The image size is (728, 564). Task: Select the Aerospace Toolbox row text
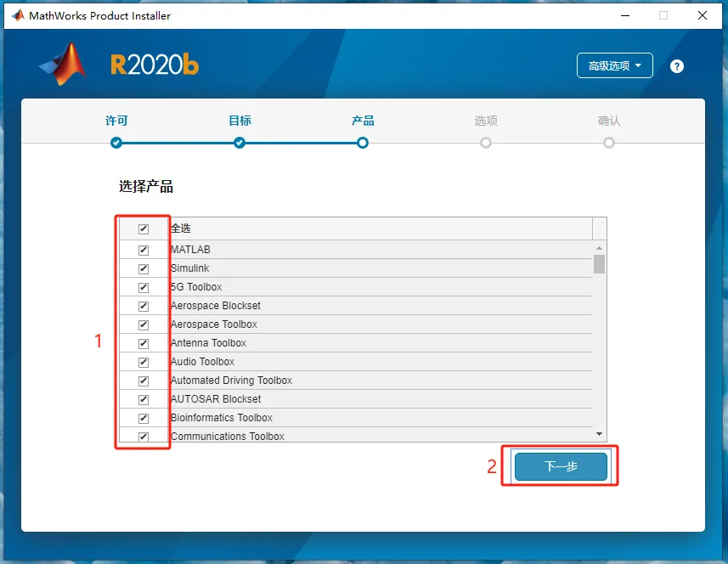tap(213, 324)
